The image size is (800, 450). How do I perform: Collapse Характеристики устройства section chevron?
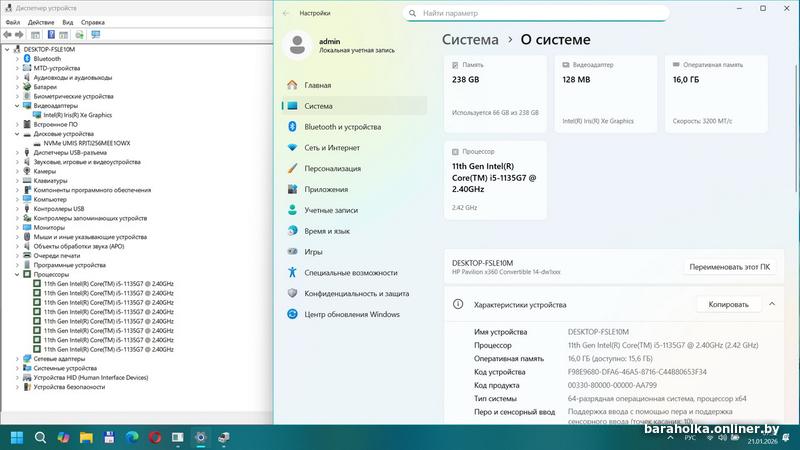click(772, 304)
